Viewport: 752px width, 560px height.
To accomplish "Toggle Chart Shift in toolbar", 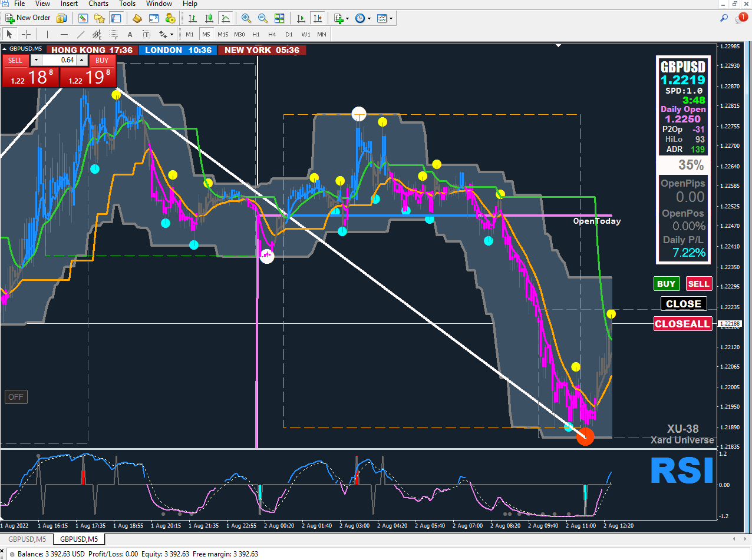I will (x=318, y=18).
